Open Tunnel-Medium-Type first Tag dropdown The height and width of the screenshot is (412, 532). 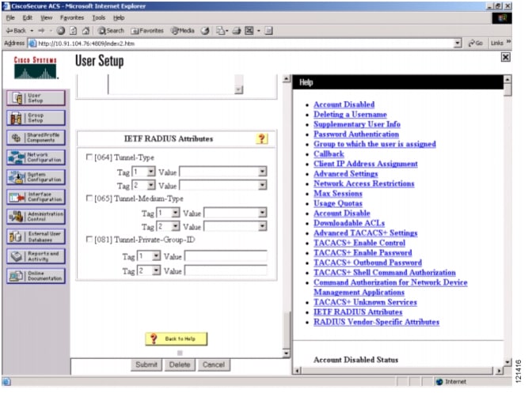(168, 213)
